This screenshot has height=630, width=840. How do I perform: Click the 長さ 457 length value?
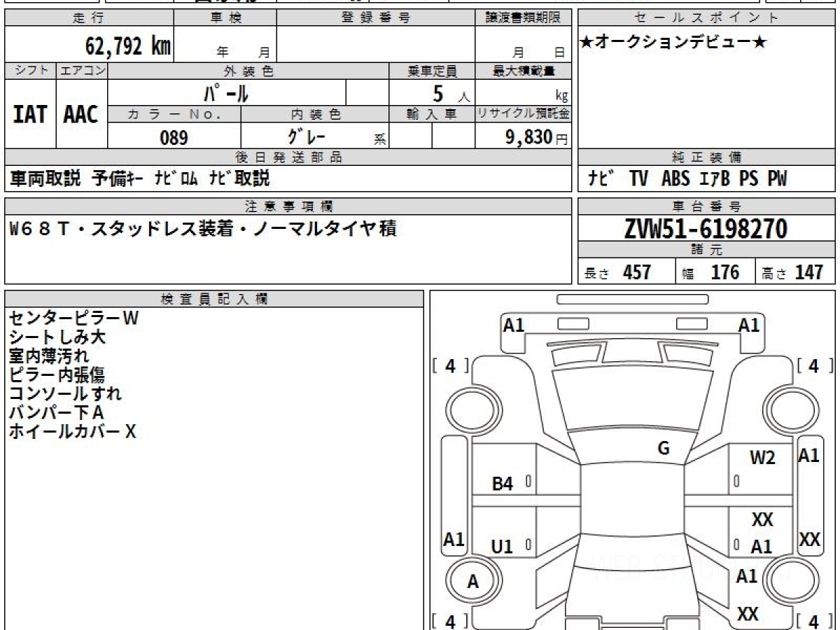(618, 272)
